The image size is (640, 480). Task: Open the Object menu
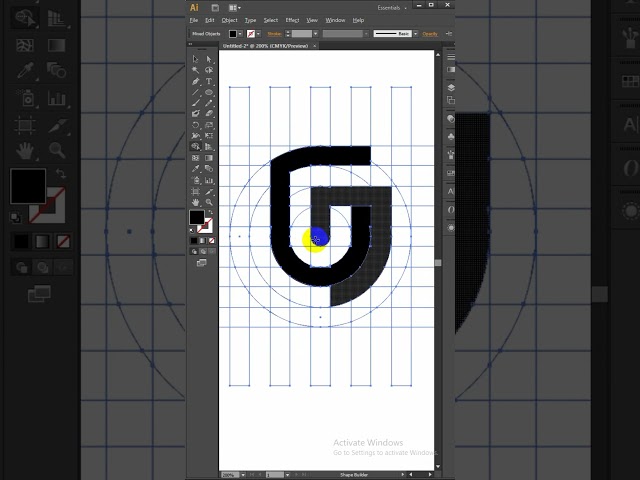(229, 20)
